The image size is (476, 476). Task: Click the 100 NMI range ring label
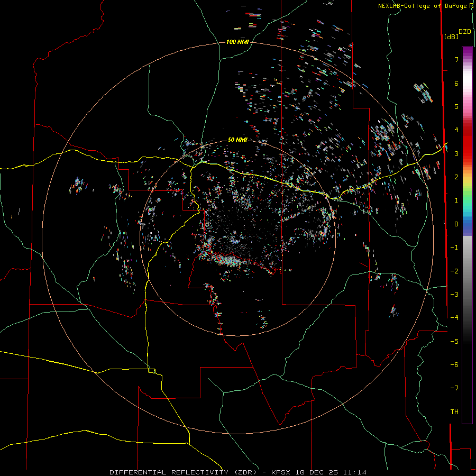[x=237, y=42]
